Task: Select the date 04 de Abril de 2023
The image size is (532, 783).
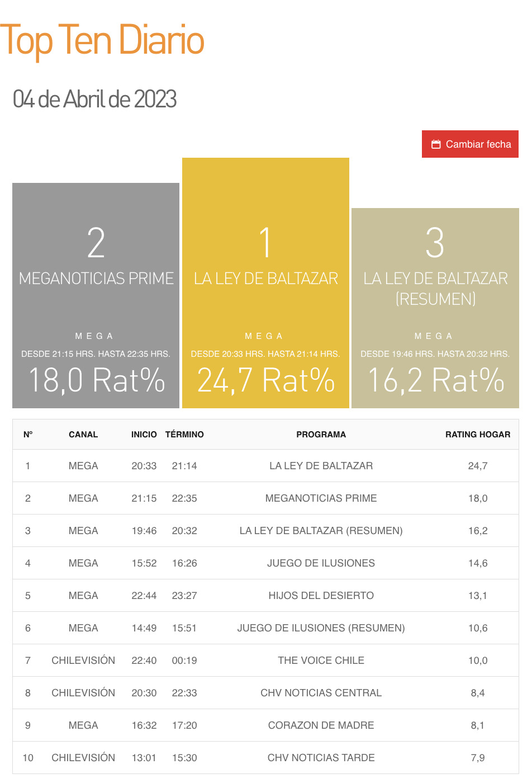Action: 94,100
